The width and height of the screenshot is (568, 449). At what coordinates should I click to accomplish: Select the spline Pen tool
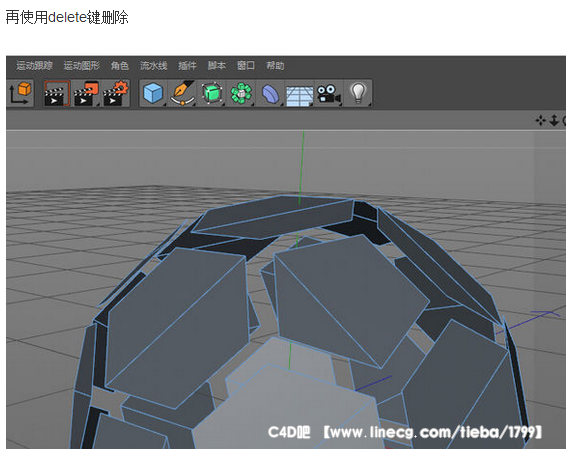[183, 93]
